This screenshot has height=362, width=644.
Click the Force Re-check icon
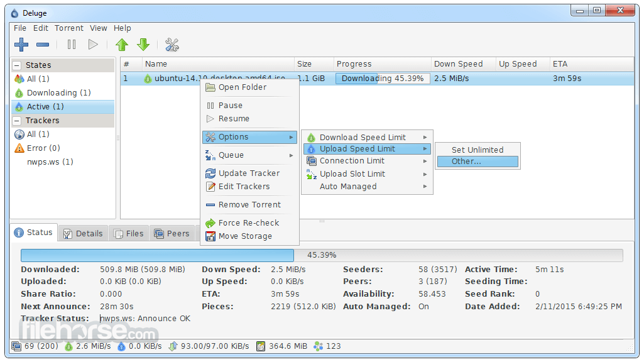[210, 223]
